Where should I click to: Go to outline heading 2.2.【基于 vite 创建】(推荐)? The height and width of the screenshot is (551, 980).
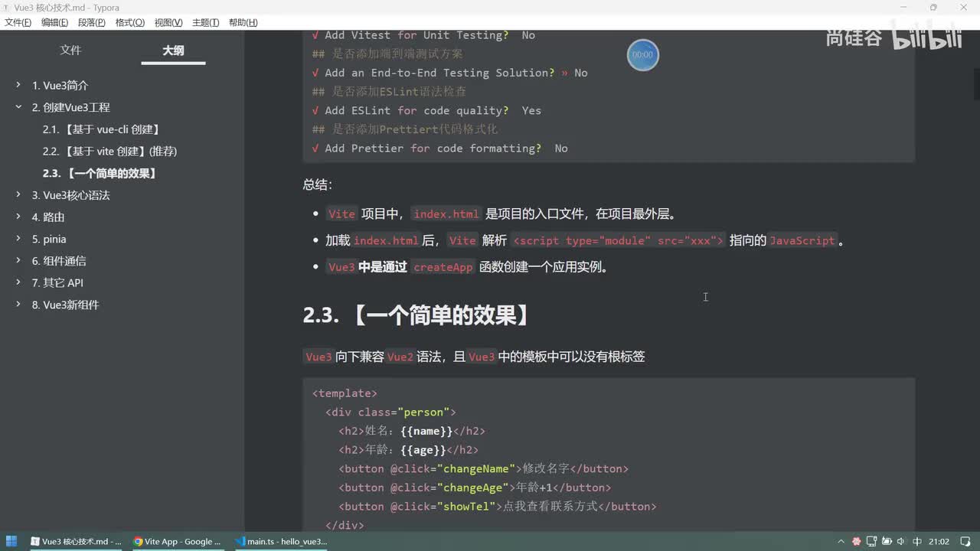point(109,152)
